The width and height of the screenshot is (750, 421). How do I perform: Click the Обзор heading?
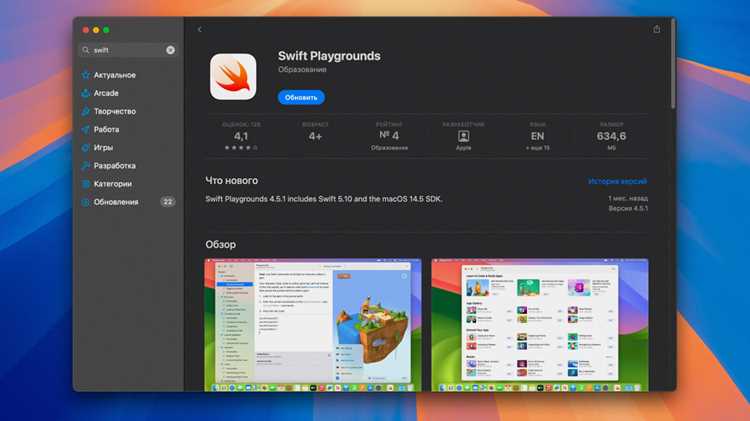pos(221,244)
